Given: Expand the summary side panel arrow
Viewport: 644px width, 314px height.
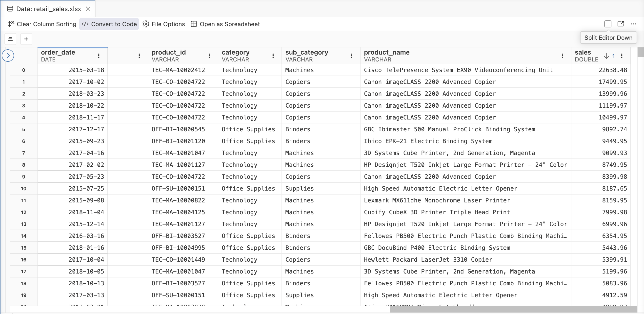Looking at the screenshot, I should click(x=8, y=56).
